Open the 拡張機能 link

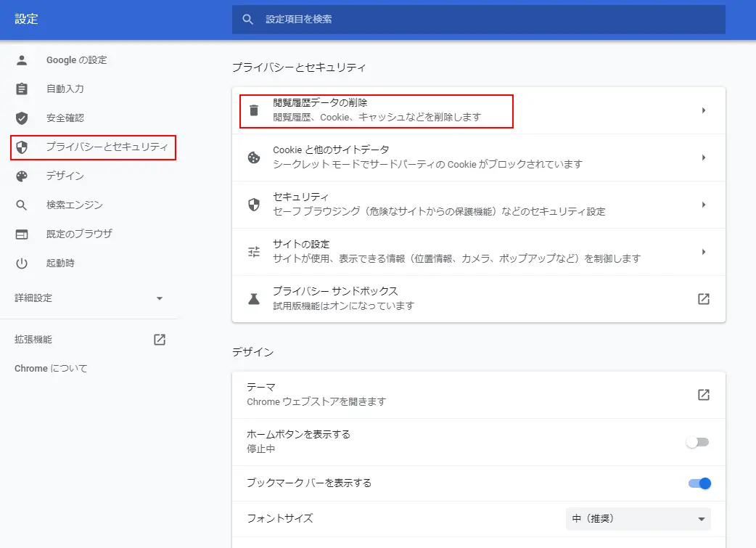[89, 340]
